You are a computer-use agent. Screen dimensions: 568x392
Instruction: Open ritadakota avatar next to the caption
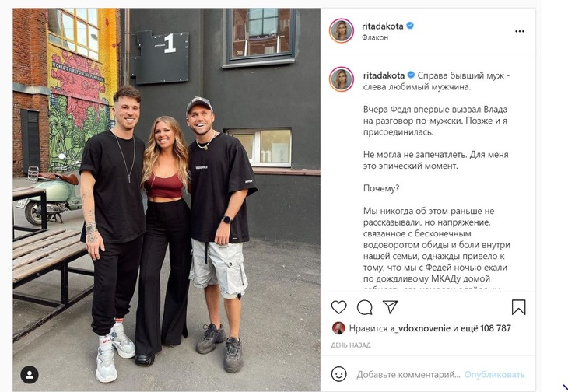[x=342, y=79]
